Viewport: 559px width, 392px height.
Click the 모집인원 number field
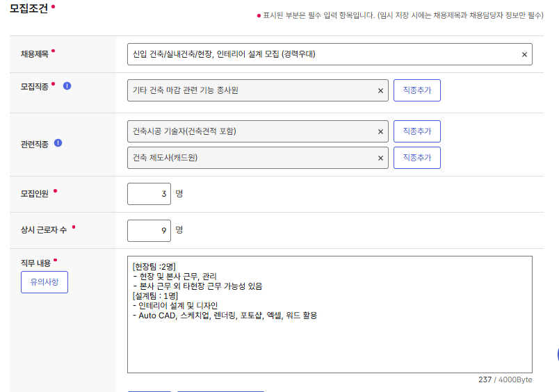click(x=149, y=194)
